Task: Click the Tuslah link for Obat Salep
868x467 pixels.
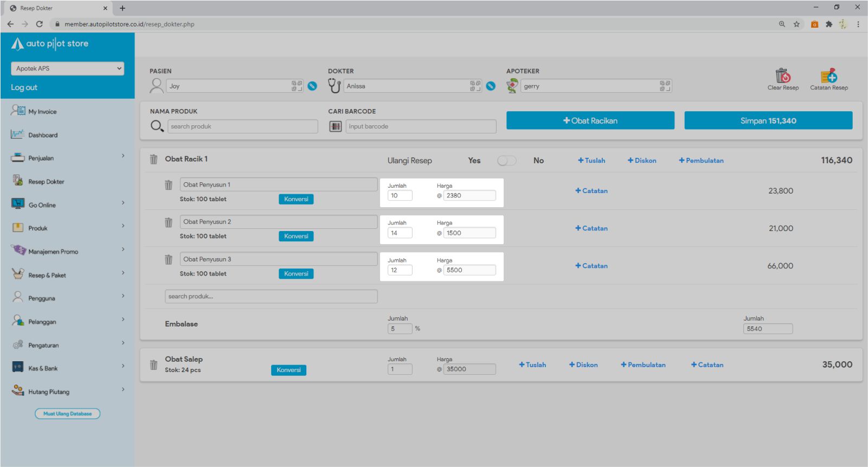Action: click(532, 365)
